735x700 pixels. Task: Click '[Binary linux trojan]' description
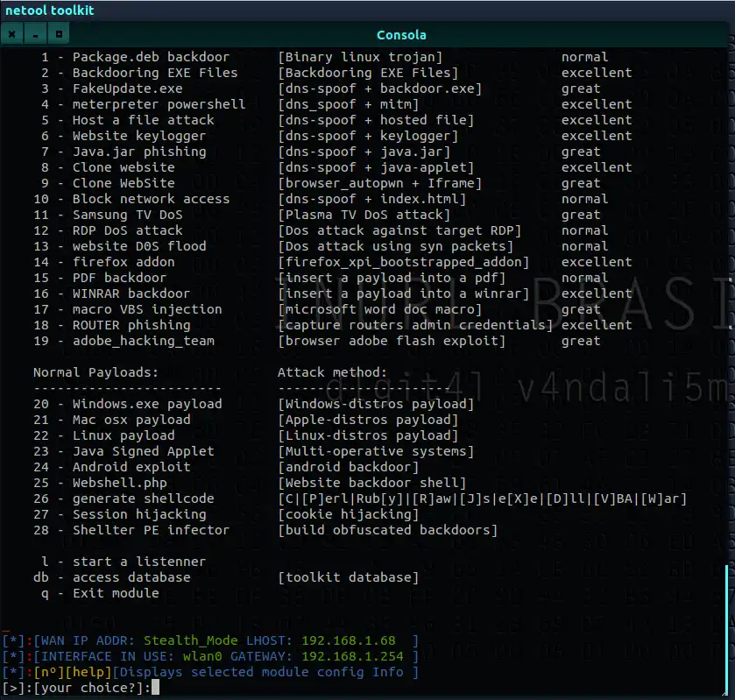pyautogui.click(x=360, y=57)
